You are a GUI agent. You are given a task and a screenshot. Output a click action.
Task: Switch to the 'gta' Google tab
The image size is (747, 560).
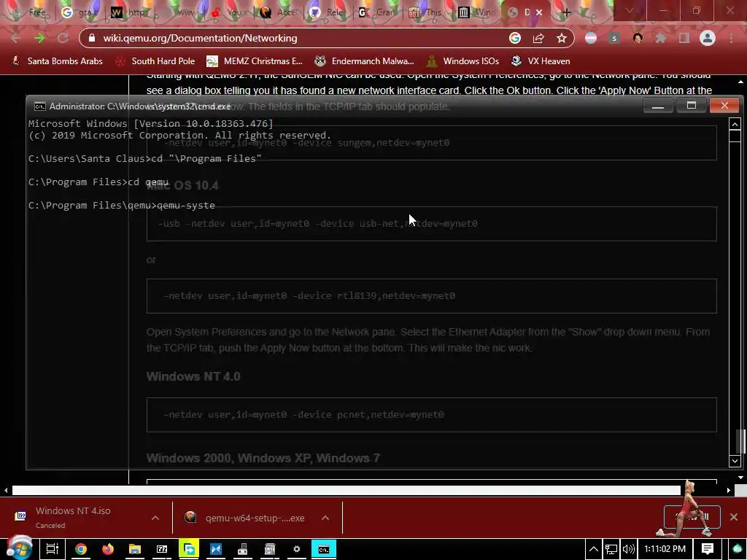[79, 12]
